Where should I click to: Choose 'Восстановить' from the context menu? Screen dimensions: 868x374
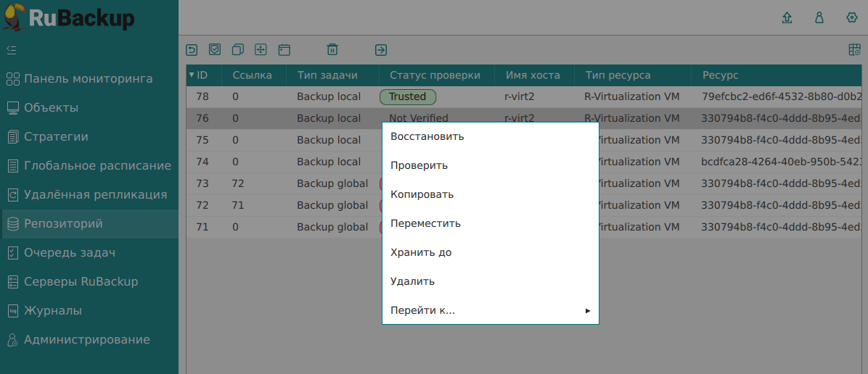(427, 136)
